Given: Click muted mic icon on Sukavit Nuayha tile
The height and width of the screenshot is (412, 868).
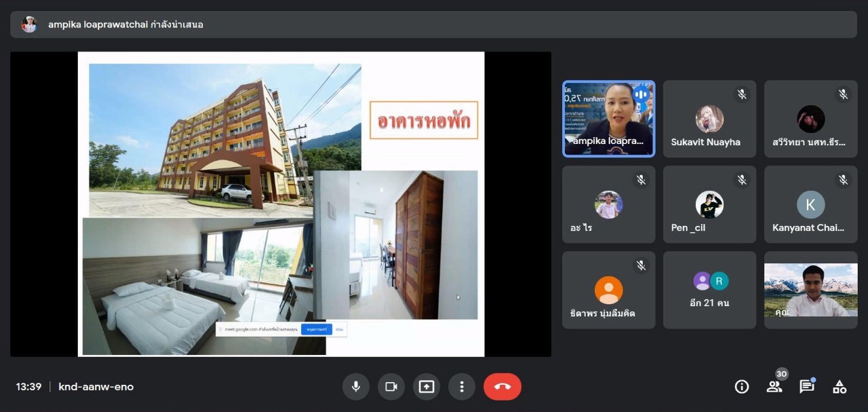Looking at the screenshot, I should click(x=742, y=94).
